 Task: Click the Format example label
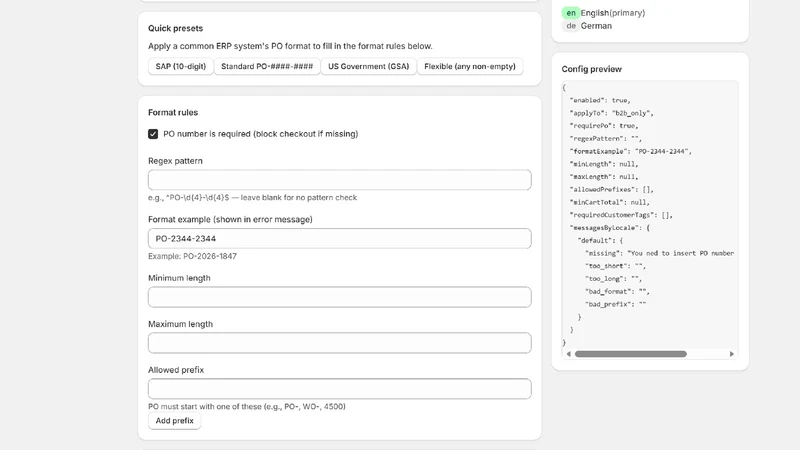point(230,219)
